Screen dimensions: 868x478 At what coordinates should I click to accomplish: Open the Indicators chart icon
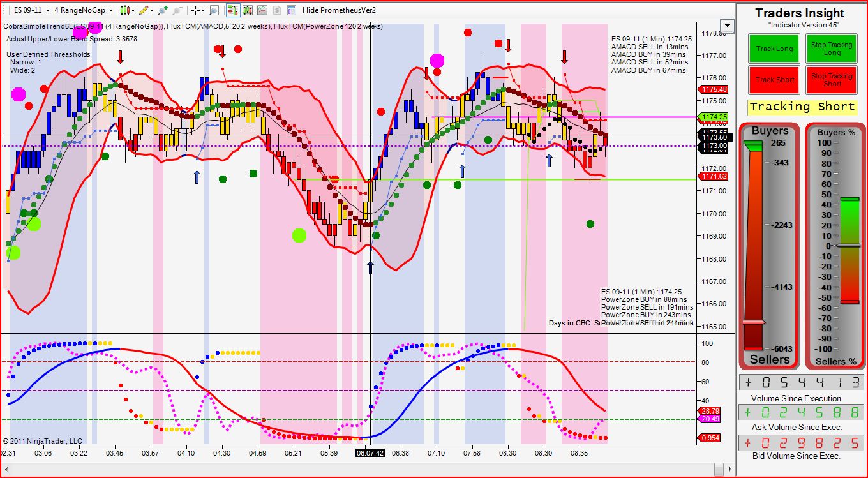click(x=262, y=10)
